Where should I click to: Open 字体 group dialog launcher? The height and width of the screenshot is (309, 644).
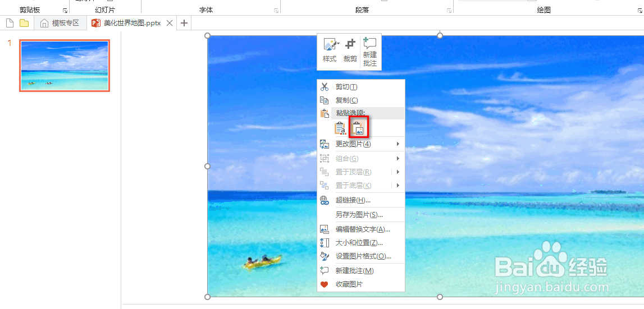point(276,10)
